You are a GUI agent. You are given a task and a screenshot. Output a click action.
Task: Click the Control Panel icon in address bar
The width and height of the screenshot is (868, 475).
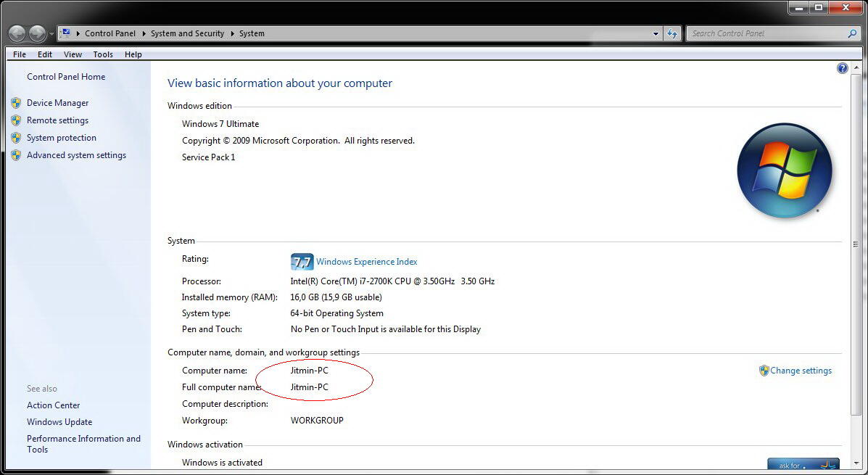(66, 33)
